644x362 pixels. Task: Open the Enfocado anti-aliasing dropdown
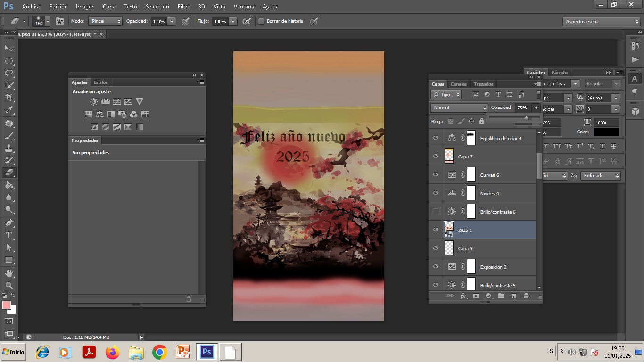(x=600, y=175)
